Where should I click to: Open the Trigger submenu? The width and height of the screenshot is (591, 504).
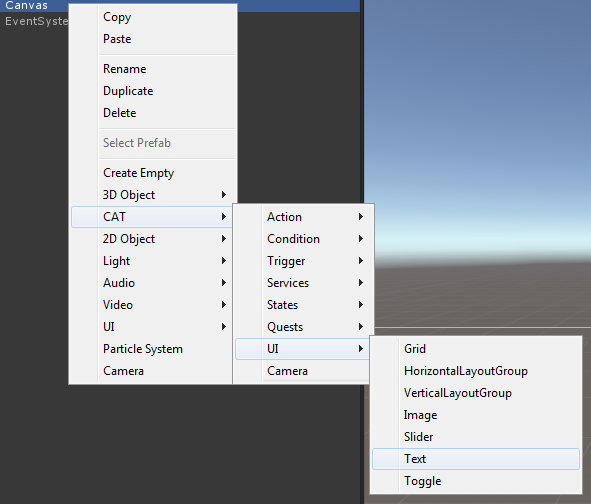304,260
